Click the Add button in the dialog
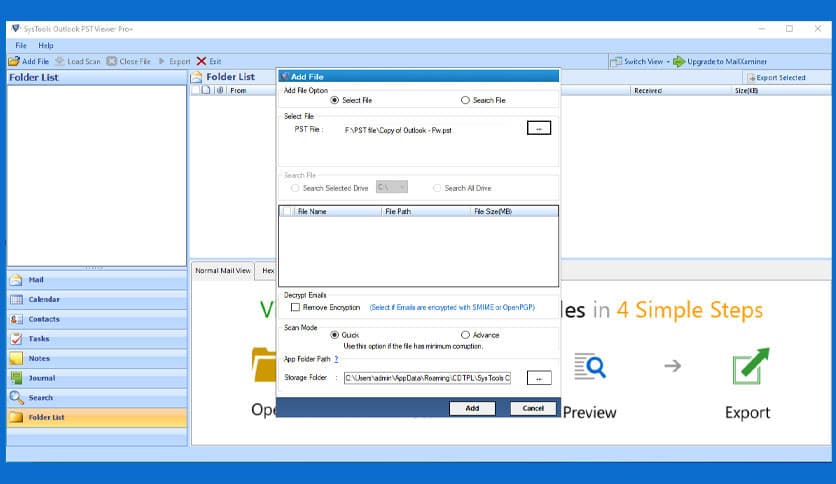This screenshot has width=836, height=484. pyautogui.click(x=472, y=408)
